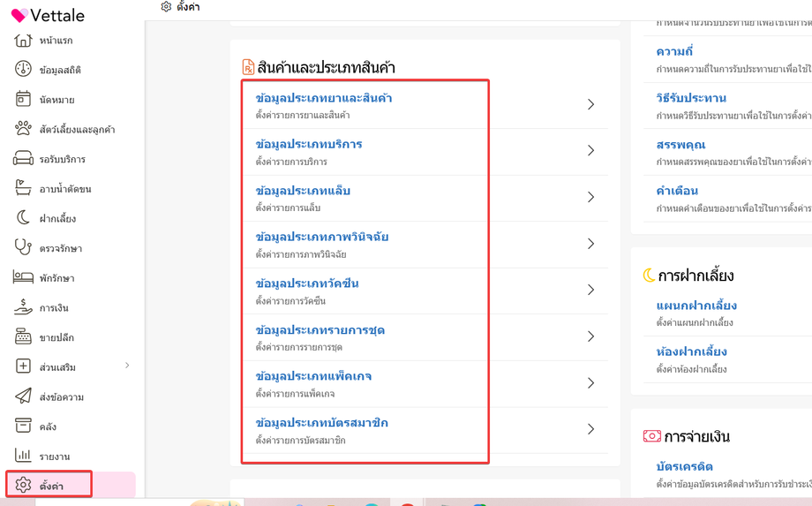Click the สัตว์เลี้ยงและลูกค้า paw icon
The width and height of the screenshot is (812, 506).
pos(23,128)
